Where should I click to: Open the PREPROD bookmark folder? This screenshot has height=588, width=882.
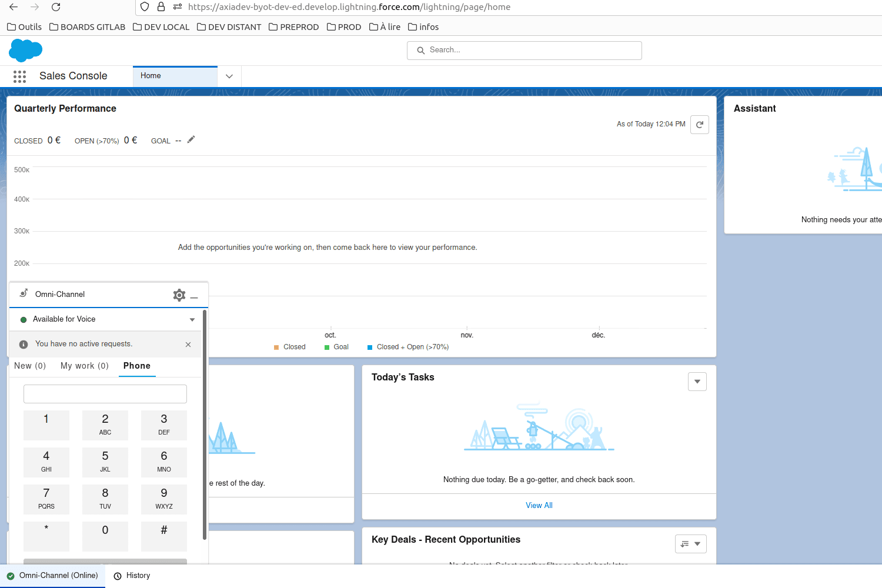[293, 27]
